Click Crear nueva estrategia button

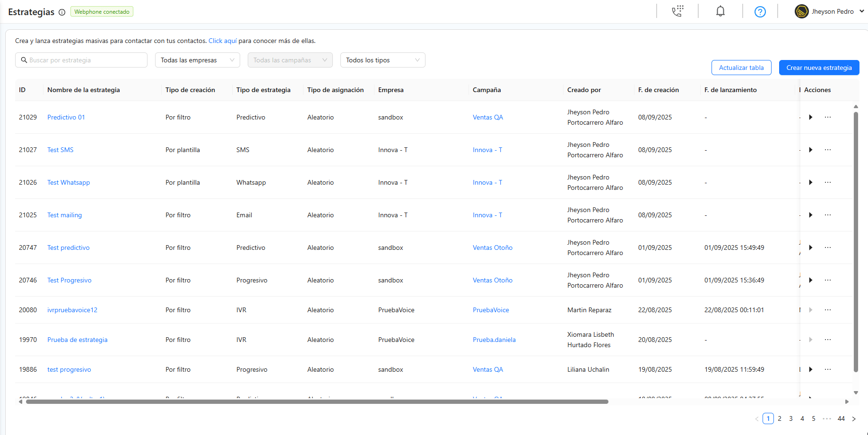(x=819, y=68)
